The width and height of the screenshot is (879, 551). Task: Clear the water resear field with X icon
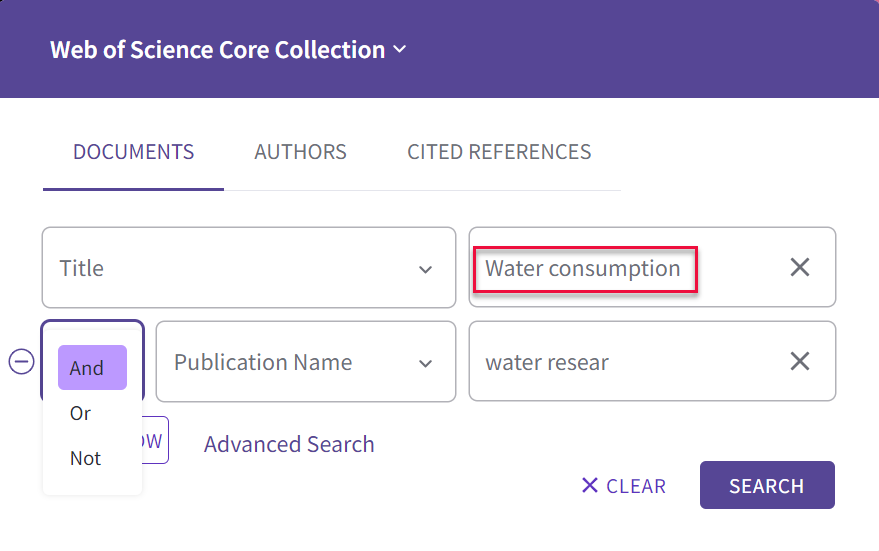(800, 362)
